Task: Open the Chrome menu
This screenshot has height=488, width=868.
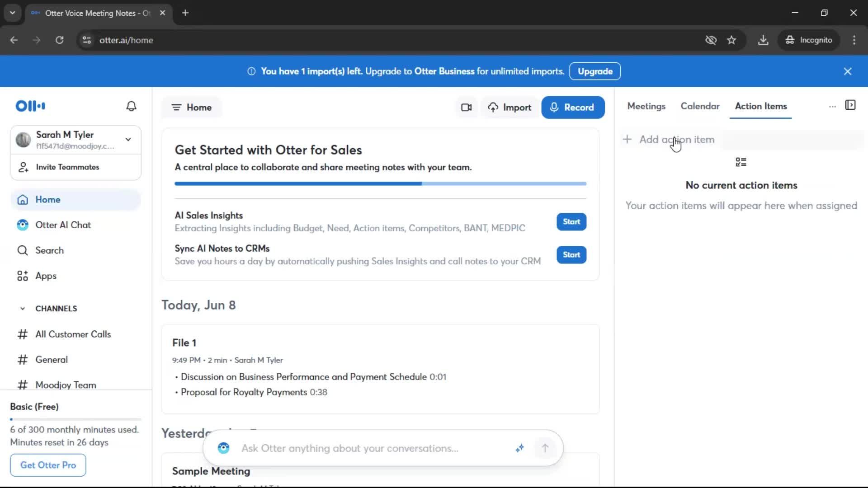Action: [854, 40]
